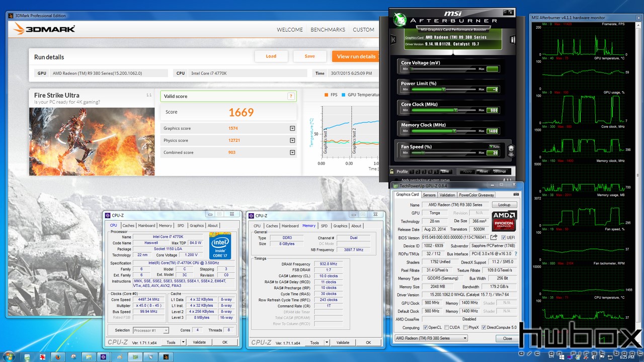The image size is (644, 362).
Task: Open the Caches tab in CPU-Z CPU window
Action: [x=128, y=225]
